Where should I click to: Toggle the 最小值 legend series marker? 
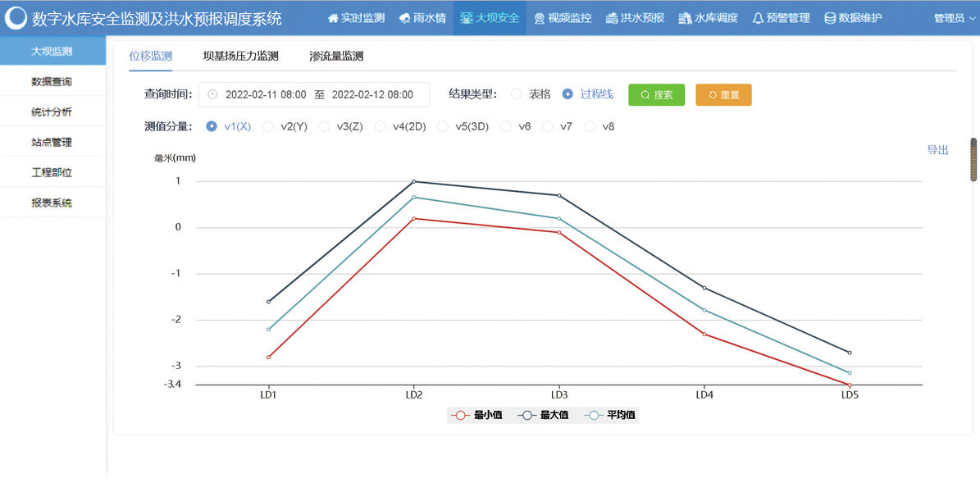[x=460, y=415]
